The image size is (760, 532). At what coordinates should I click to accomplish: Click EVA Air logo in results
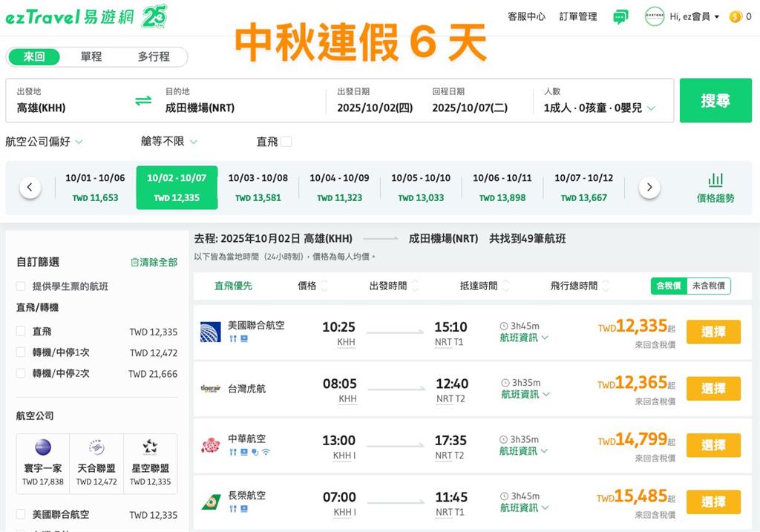tap(210, 502)
